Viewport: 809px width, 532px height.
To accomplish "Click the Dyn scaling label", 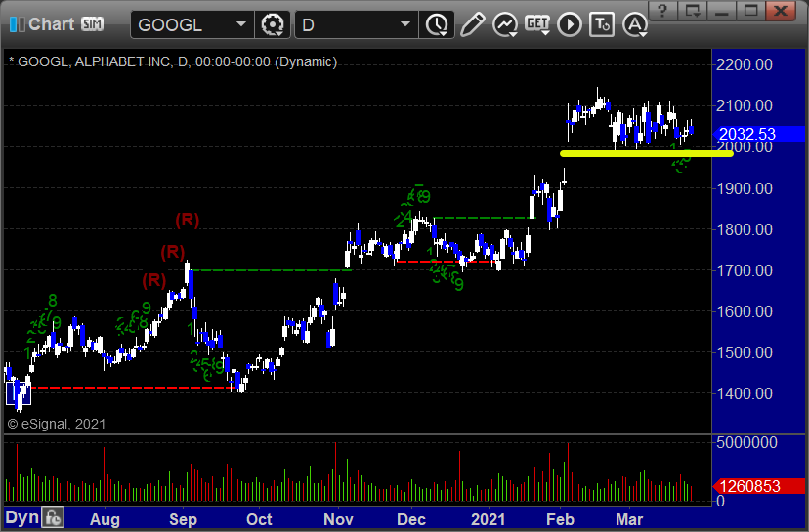I will (22, 517).
